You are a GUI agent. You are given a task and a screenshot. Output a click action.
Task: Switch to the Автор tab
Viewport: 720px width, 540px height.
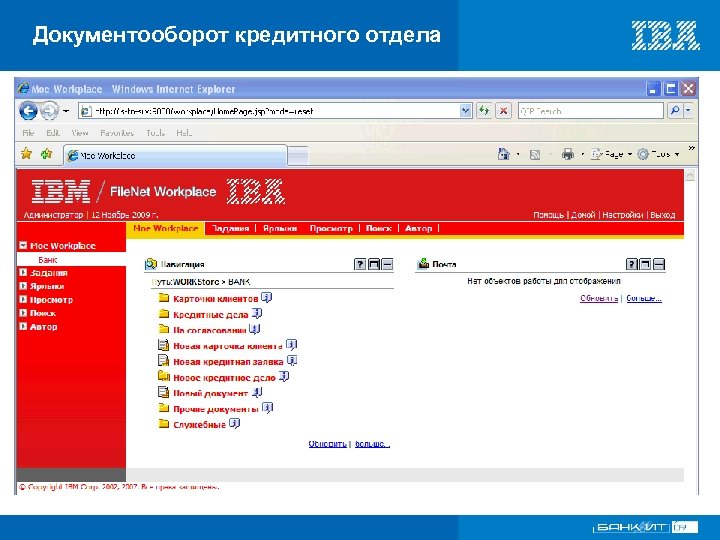point(418,228)
